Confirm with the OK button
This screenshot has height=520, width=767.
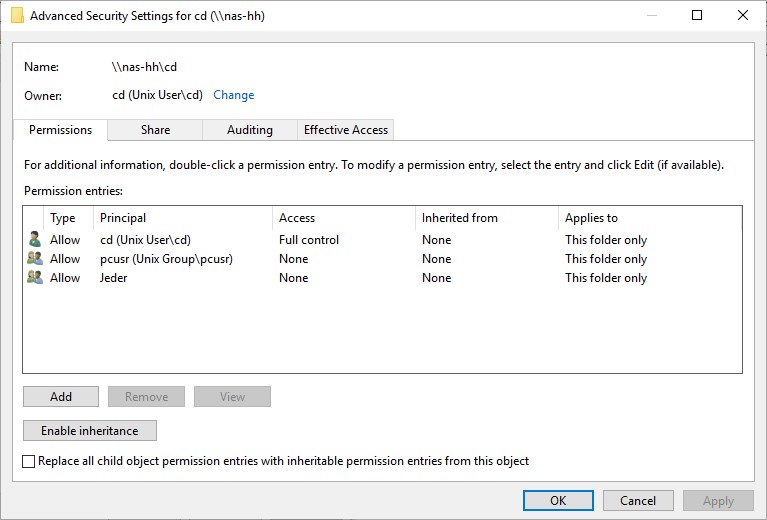[x=558, y=500]
